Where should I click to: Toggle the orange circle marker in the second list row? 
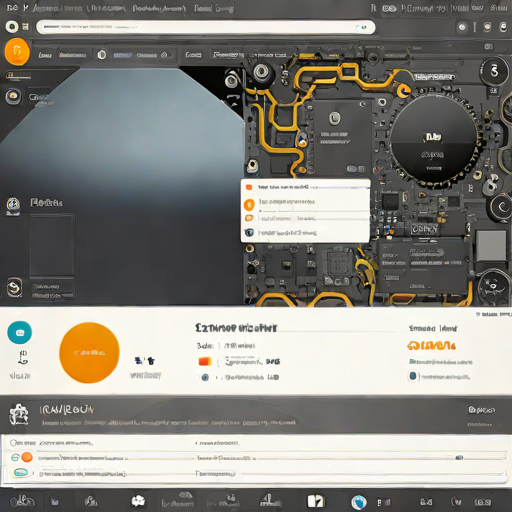click(27, 457)
